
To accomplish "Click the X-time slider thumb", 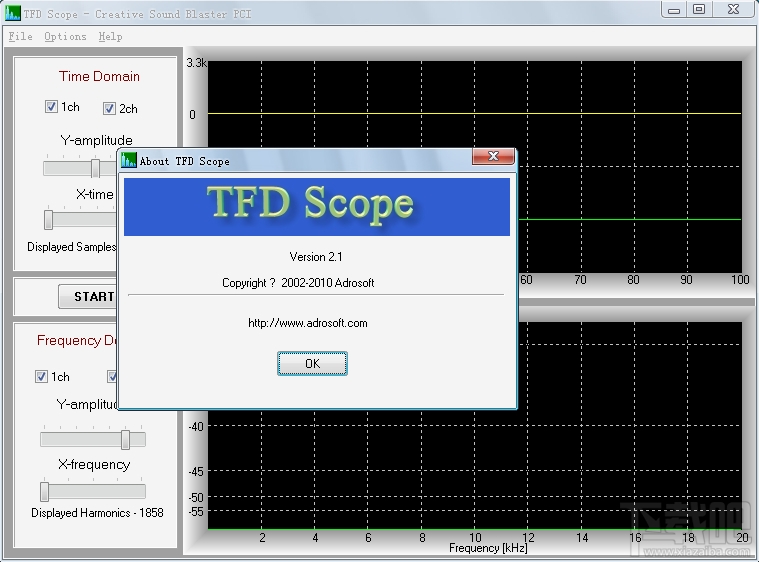I will click(x=48, y=219).
